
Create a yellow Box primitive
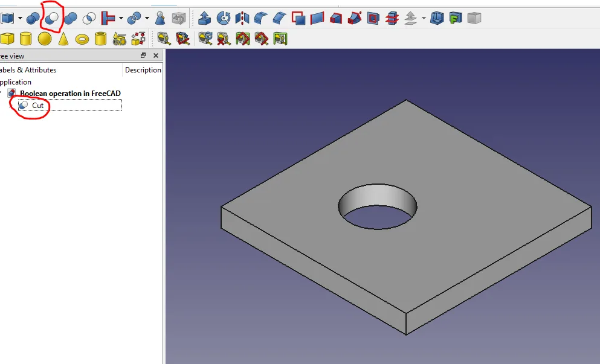point(7,39)
